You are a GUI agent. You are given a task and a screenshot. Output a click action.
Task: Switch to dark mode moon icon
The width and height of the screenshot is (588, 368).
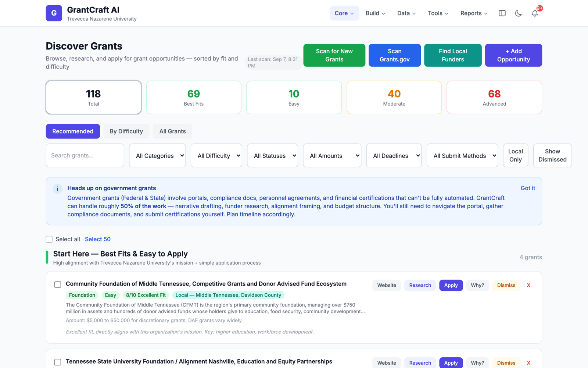coord(518,13)
